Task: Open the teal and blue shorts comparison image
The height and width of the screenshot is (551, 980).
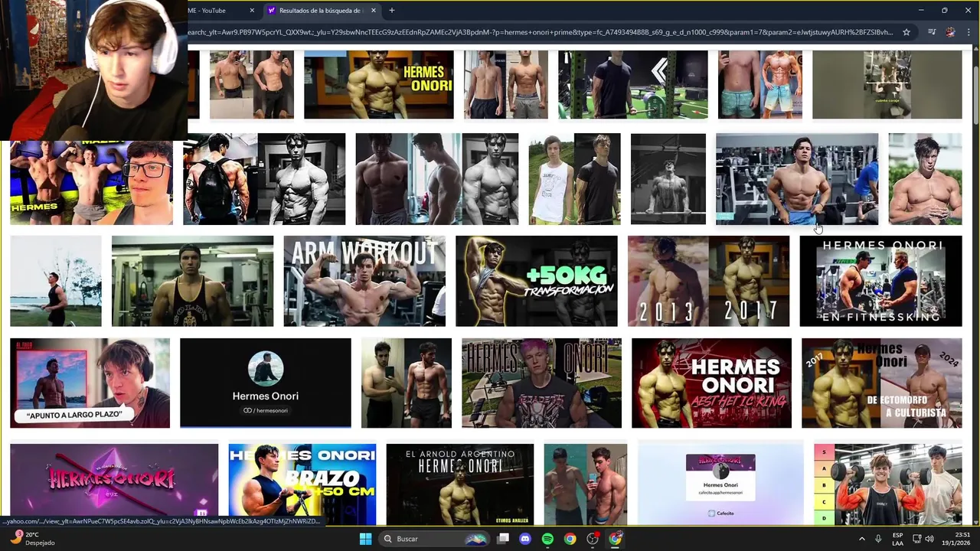Action: 760,85
